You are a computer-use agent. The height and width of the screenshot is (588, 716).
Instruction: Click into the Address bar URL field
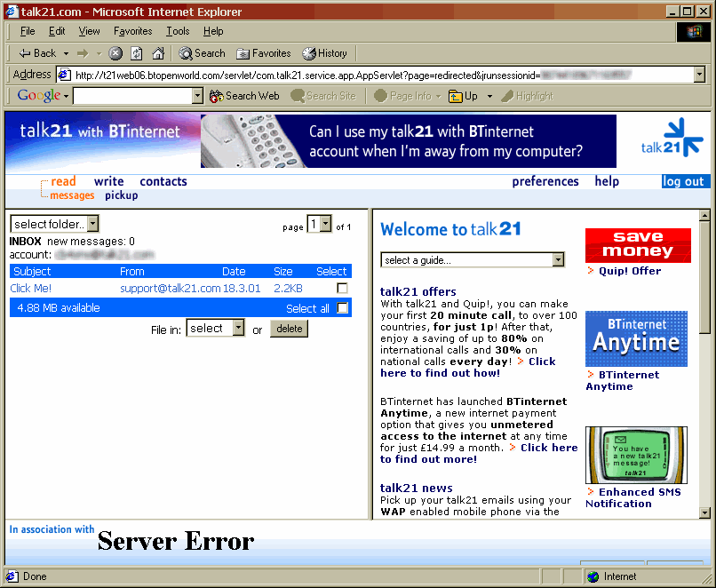(383, 75)
